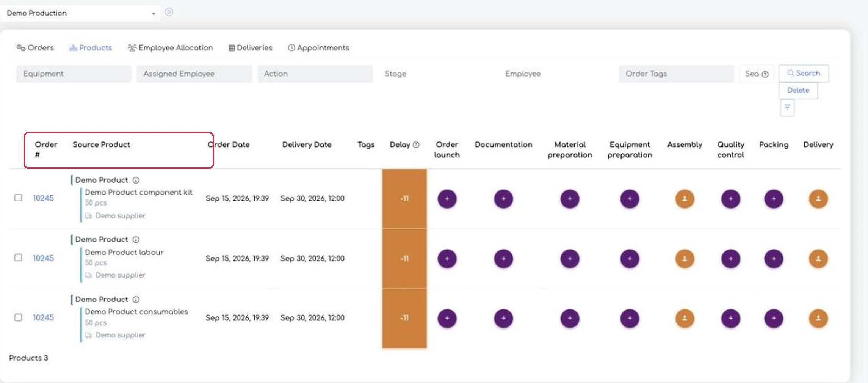Open the filter options icon button
This screenshot has height=383, width=868.
tap(787, 108)
